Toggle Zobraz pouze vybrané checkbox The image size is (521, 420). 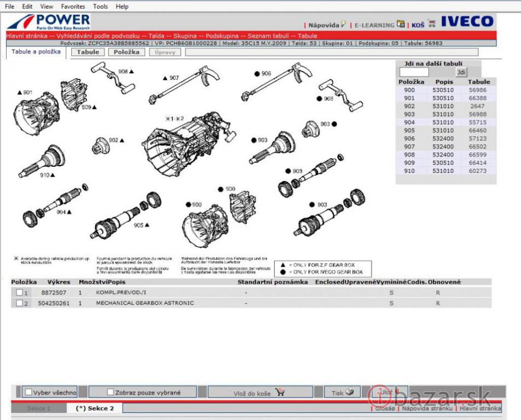(x=111, y=392)
